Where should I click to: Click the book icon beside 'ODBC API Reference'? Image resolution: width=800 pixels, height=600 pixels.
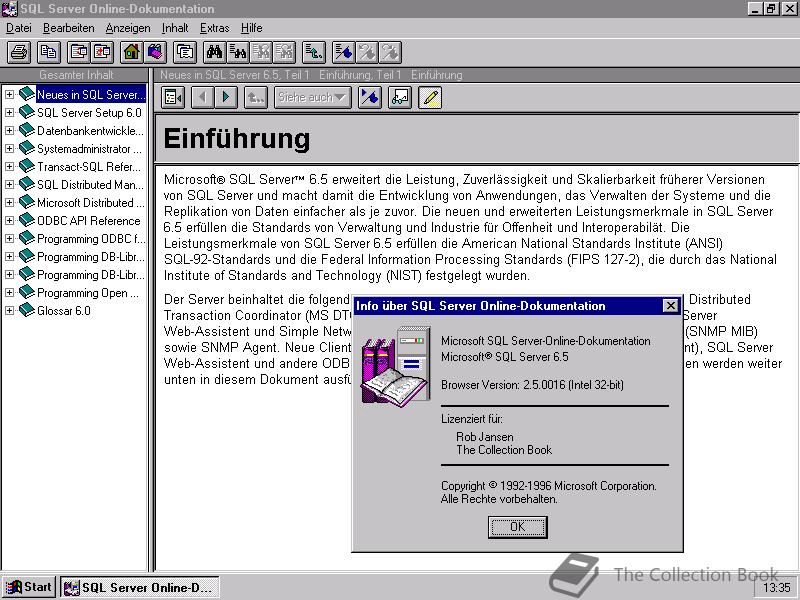[27, 220]
